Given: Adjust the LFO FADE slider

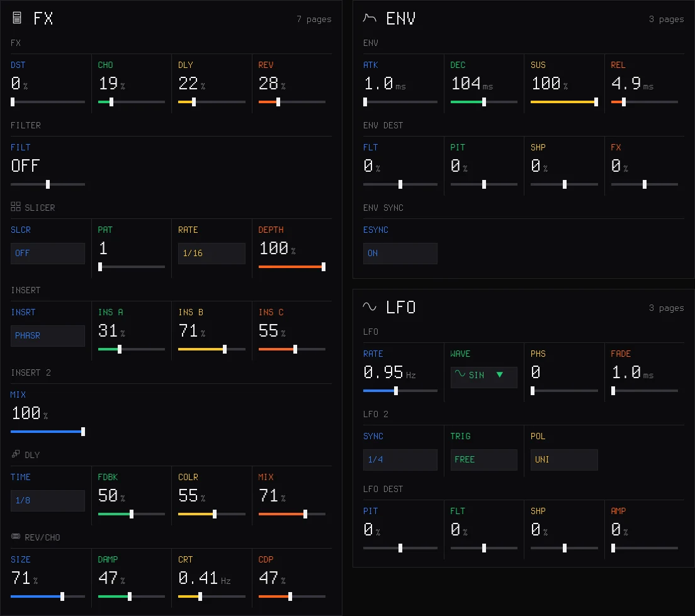Looking at the screenshot, I should (x=644, y=391).
